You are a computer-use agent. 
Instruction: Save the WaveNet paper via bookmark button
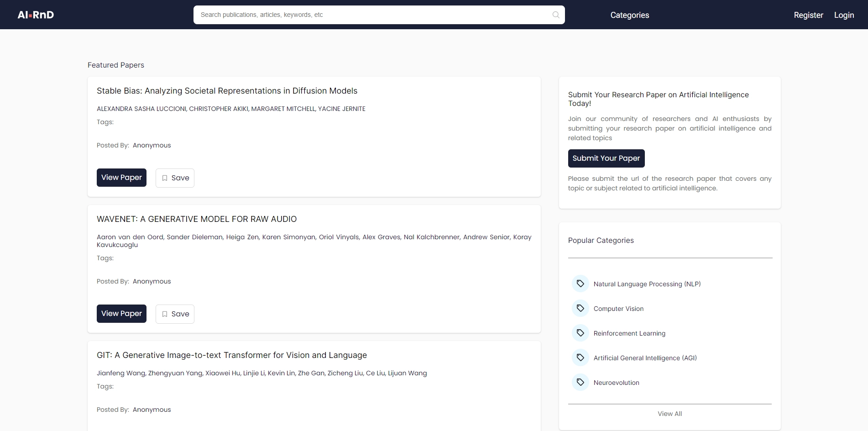coord(175,314)
